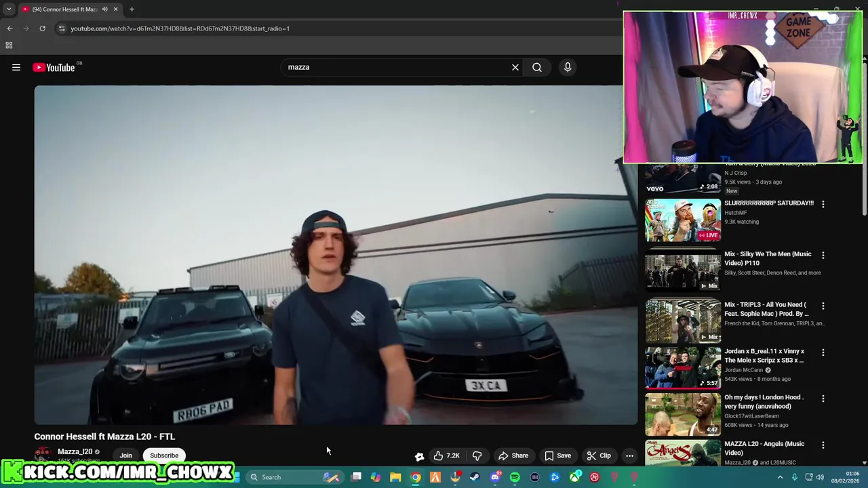Open the tab search dropdown arrow
The width and height of the screenshot is (868, 488).
coord(8,9)
